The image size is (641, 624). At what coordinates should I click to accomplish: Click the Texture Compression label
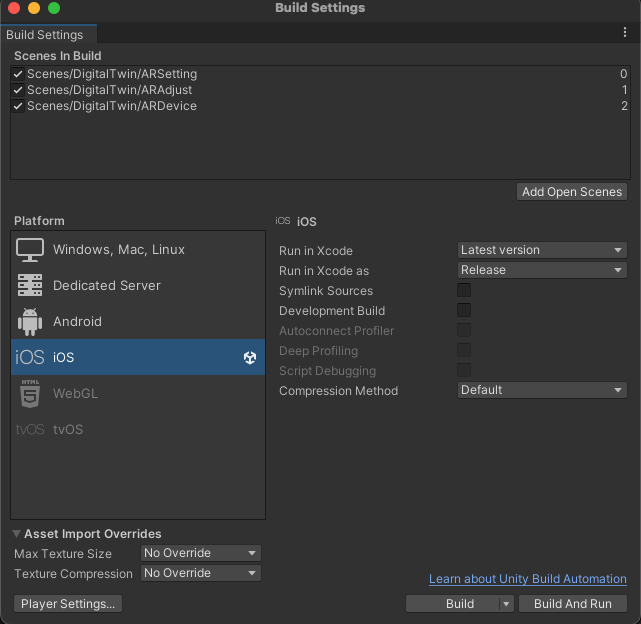point(74,574)
